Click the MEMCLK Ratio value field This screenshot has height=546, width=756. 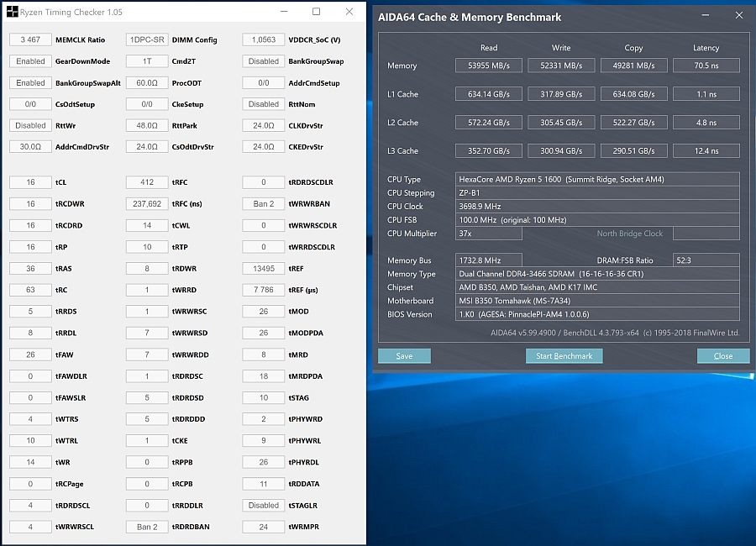point(30,39)
